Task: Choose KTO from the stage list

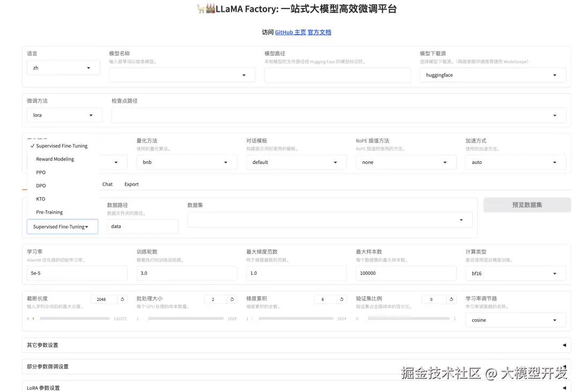Action: click(62, 199)
